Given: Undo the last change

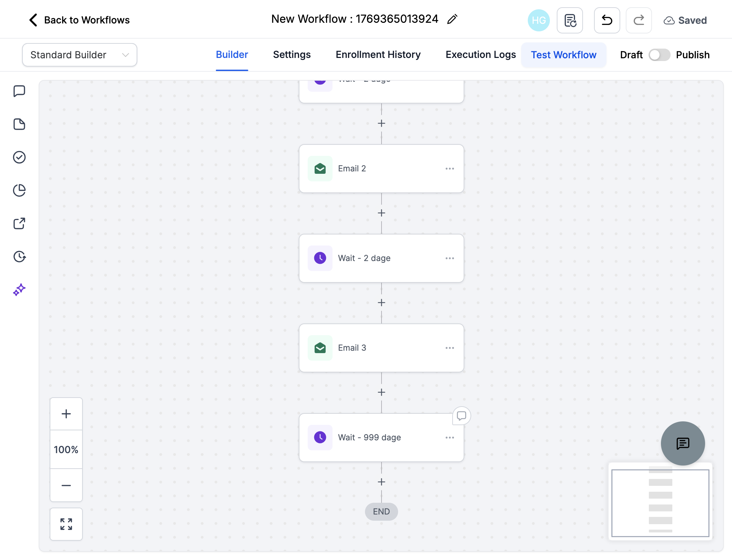Looking at the screenshot, I should click(x=607, y=20).
